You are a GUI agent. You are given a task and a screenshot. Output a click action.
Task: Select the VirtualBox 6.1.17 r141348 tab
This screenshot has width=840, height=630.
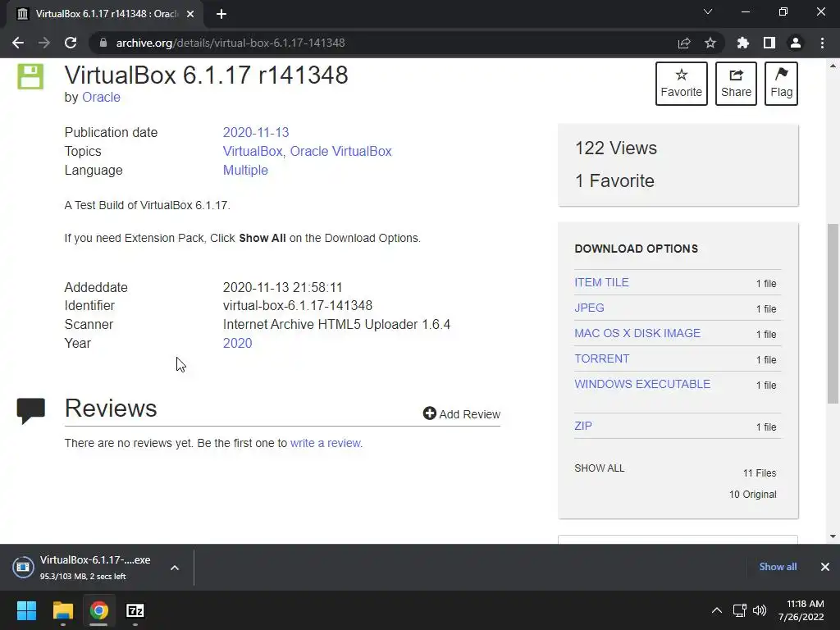point(106,14)
